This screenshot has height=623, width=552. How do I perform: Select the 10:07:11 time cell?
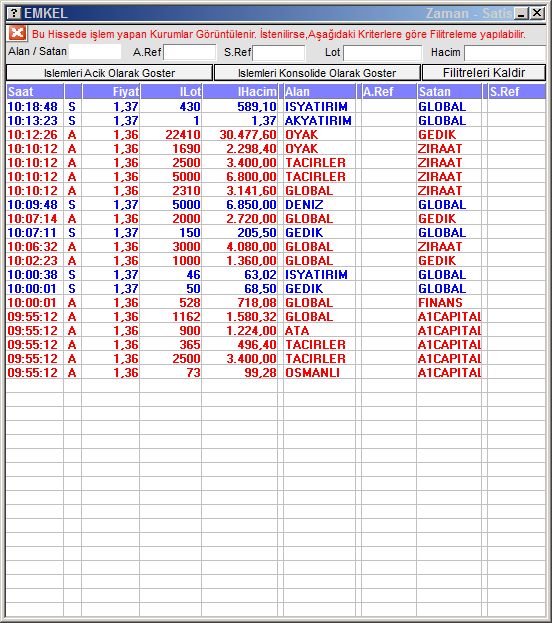(33, 232)
